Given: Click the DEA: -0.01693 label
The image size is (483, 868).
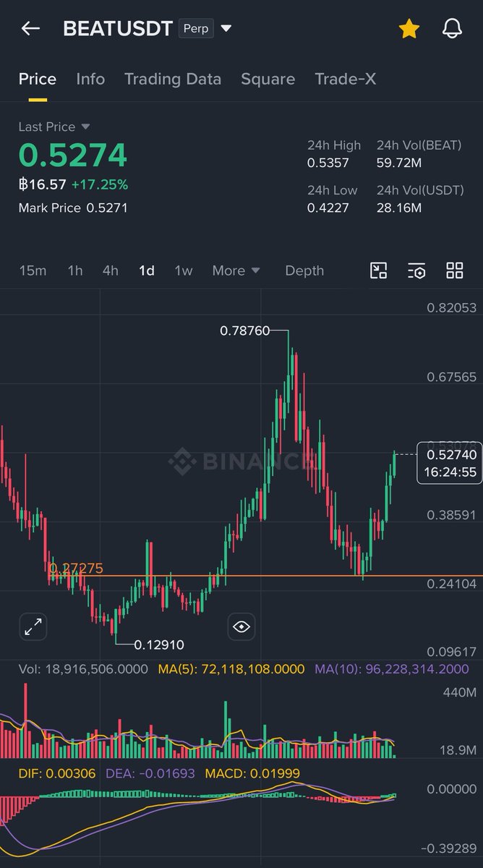Looking at the screenshot, I should tap(150, 774).
